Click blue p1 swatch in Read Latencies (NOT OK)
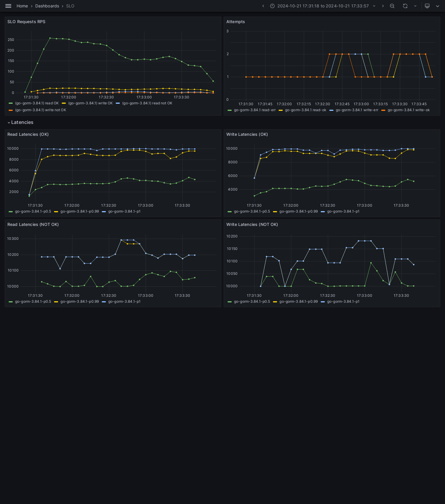 click(104, 302)
